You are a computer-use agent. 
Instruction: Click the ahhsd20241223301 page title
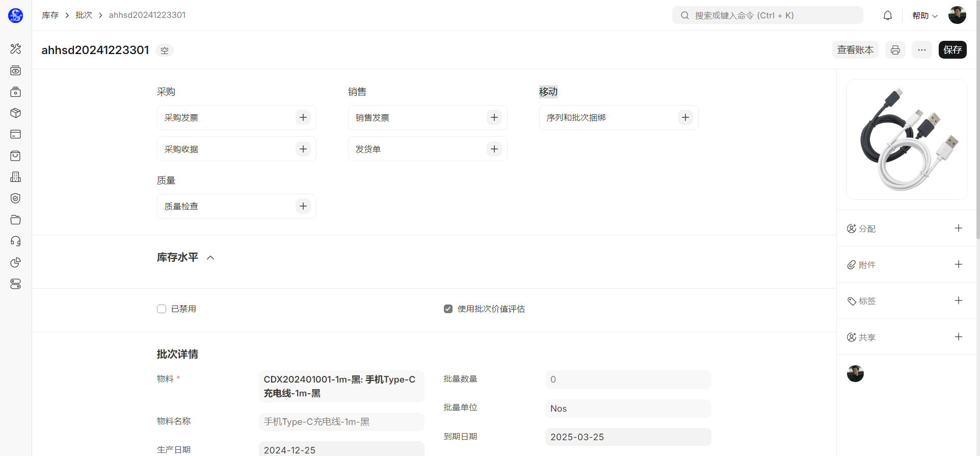(x=95, y=50)
